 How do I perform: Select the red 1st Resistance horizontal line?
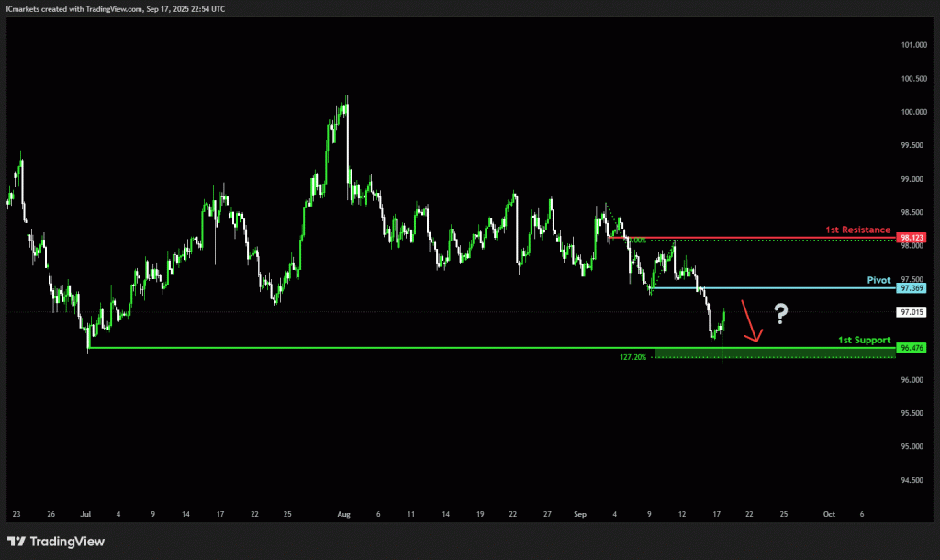[752, 238]
